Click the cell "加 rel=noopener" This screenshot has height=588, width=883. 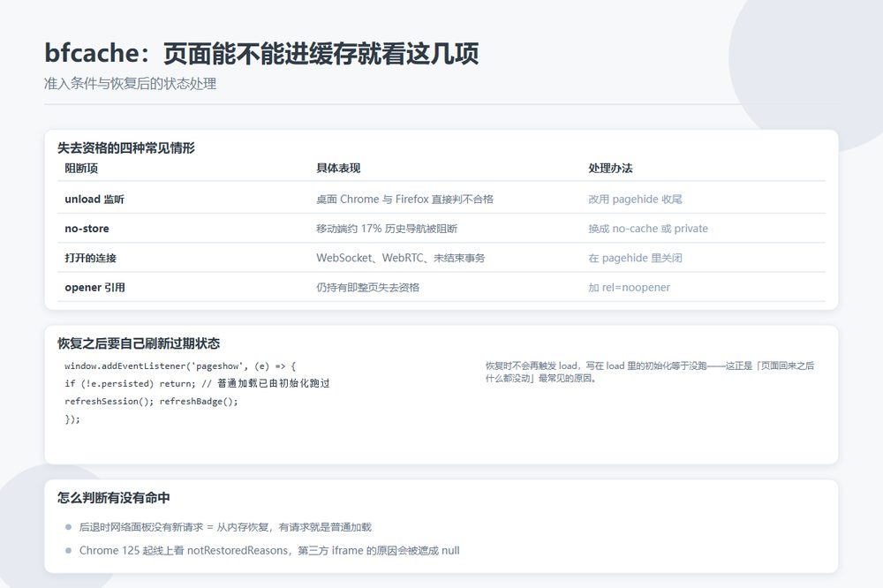click(629, 287)
